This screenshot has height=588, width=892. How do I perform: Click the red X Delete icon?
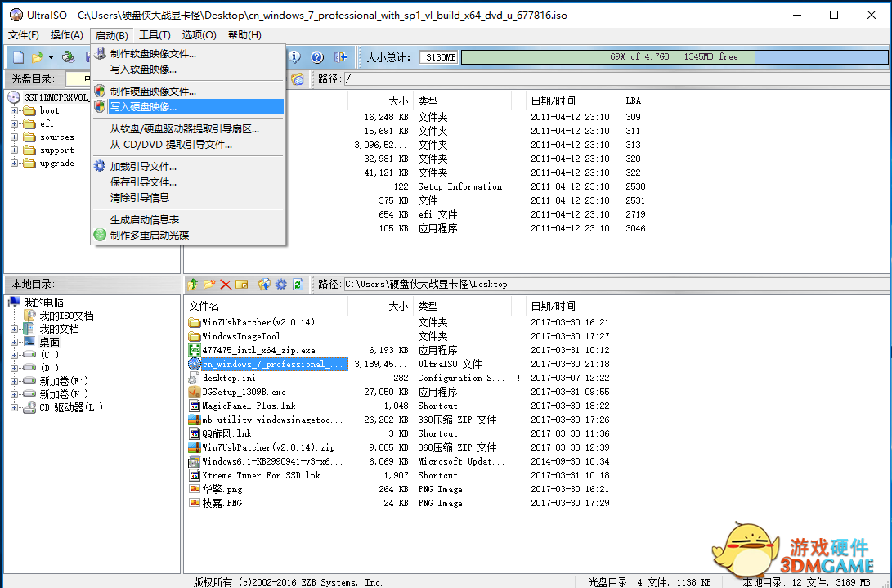click(226, 284)
